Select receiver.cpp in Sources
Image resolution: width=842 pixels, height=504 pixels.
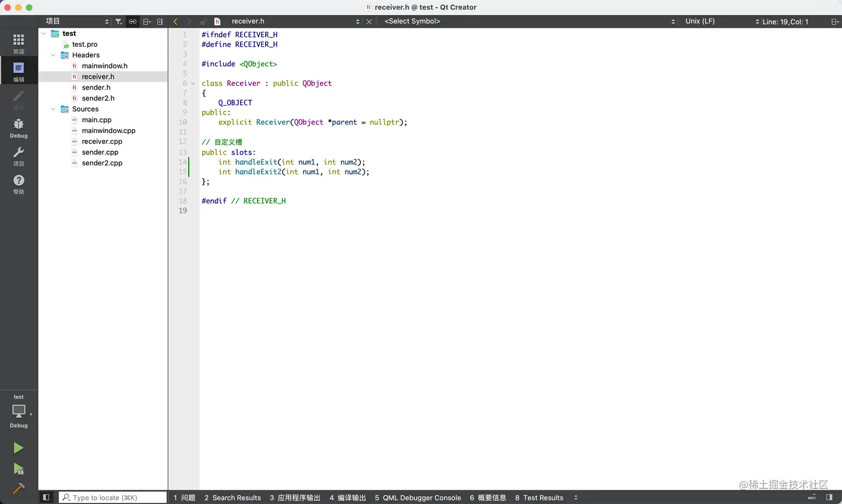102,141
